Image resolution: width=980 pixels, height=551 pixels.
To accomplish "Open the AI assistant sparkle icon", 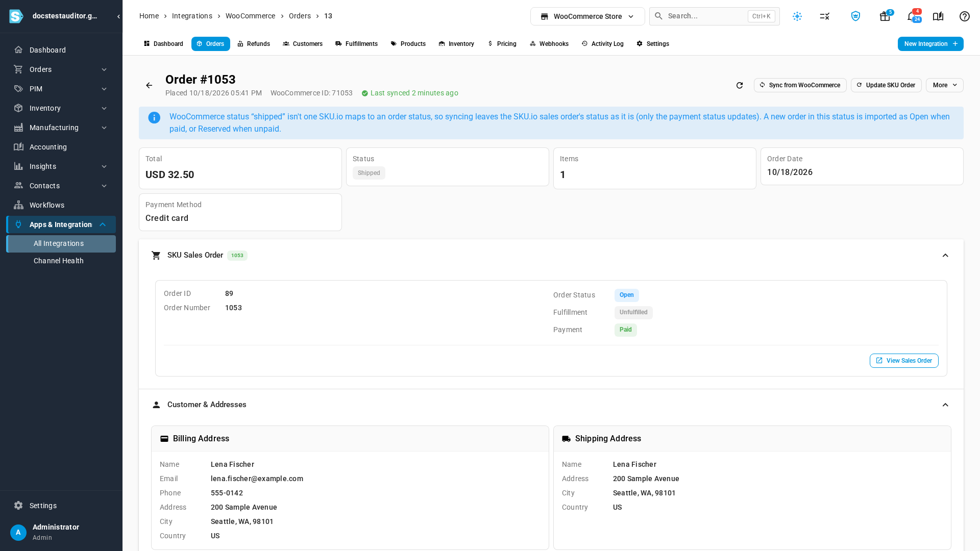I will 797,16.
